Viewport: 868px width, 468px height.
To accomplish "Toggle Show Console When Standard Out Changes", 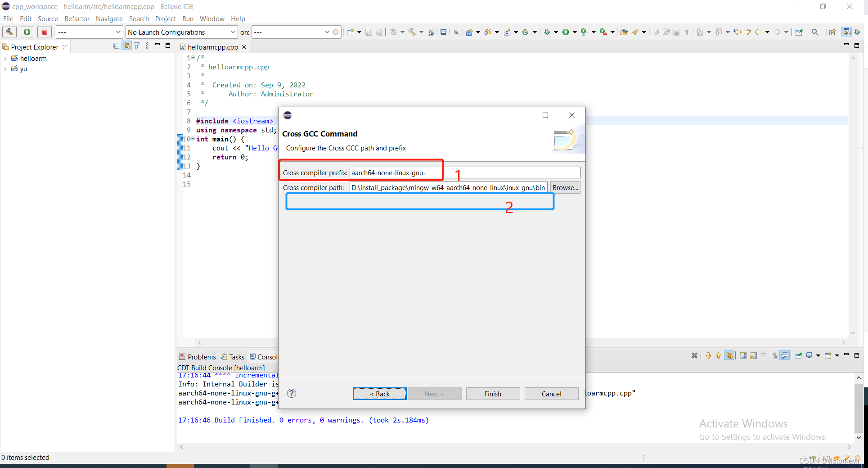I will coord(785,355).
